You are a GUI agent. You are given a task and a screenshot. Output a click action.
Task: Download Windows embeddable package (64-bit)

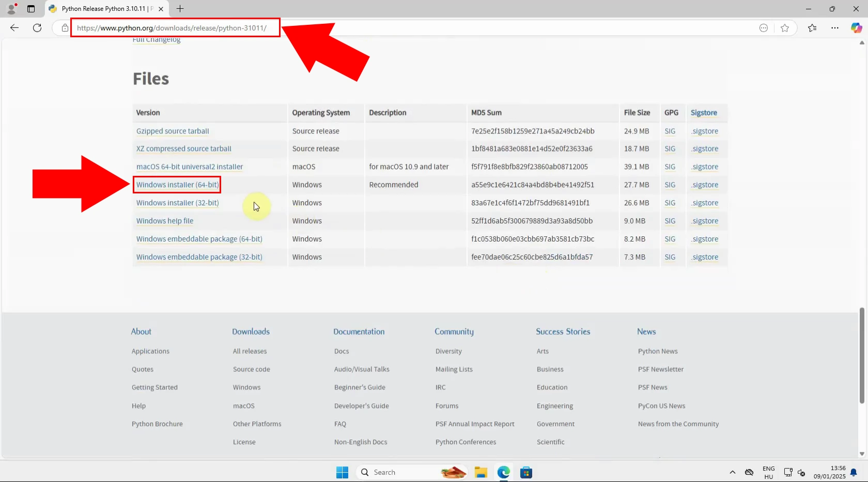pos(199,239)
